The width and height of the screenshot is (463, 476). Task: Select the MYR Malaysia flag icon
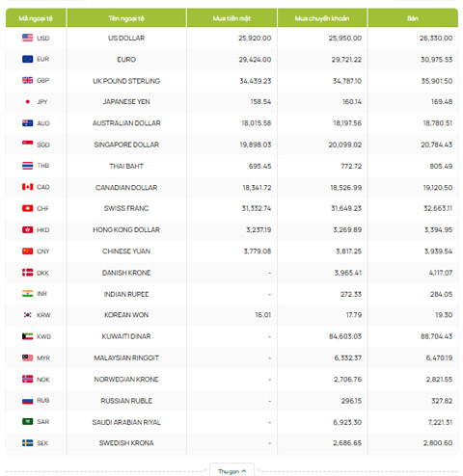(x=27, y=357)
